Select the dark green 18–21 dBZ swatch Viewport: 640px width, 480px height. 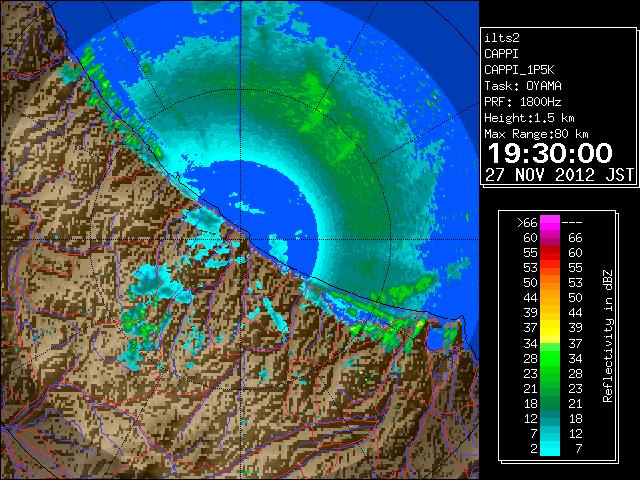click(550, 403)
